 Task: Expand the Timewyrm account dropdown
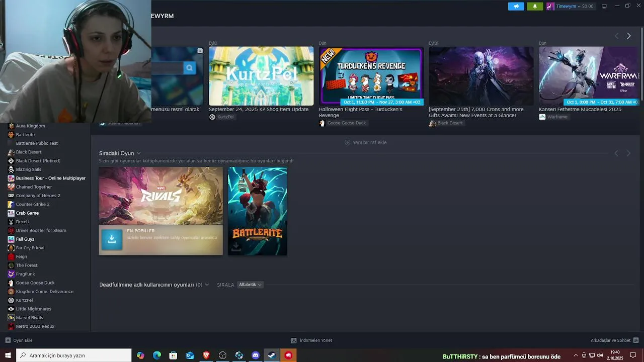579,7
